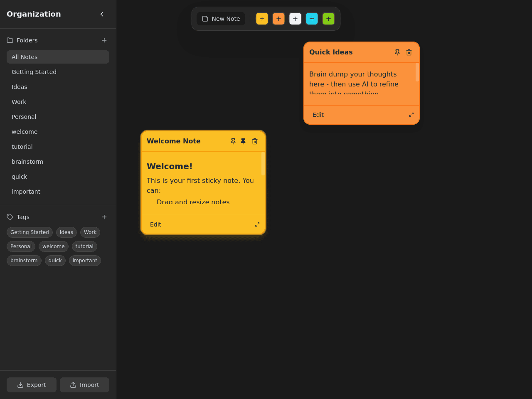Viewport: 532px width, 399px height.
Task: Add a yellow sticky note
Action: pyautogui.click(x=262, y=19)
